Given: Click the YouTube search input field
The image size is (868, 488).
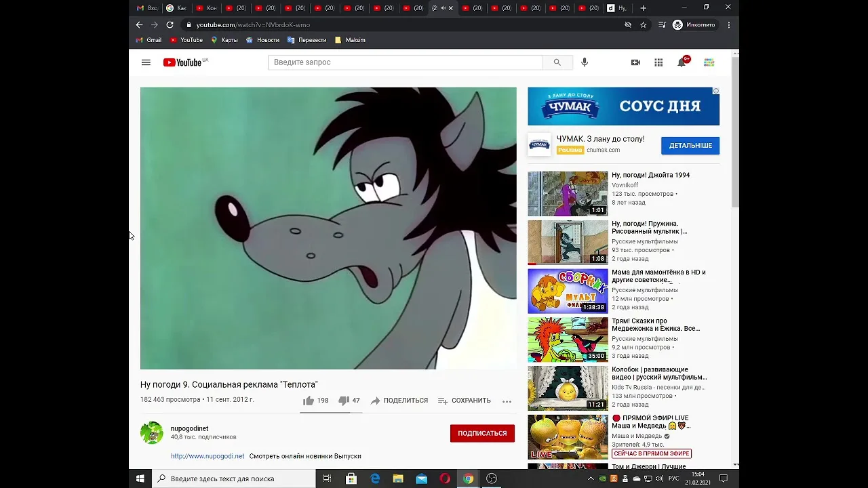Looking at the screenshot, I should click(x=405, y=62).
